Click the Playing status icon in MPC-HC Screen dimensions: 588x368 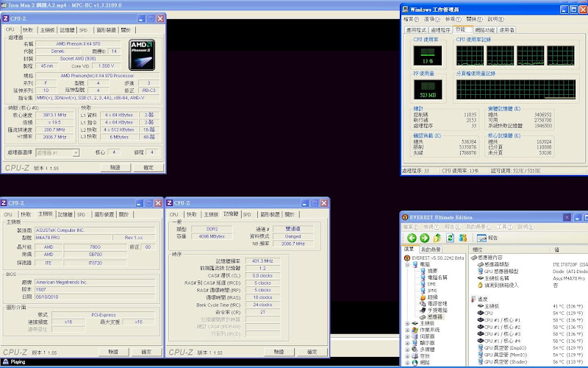click(6, 361)
